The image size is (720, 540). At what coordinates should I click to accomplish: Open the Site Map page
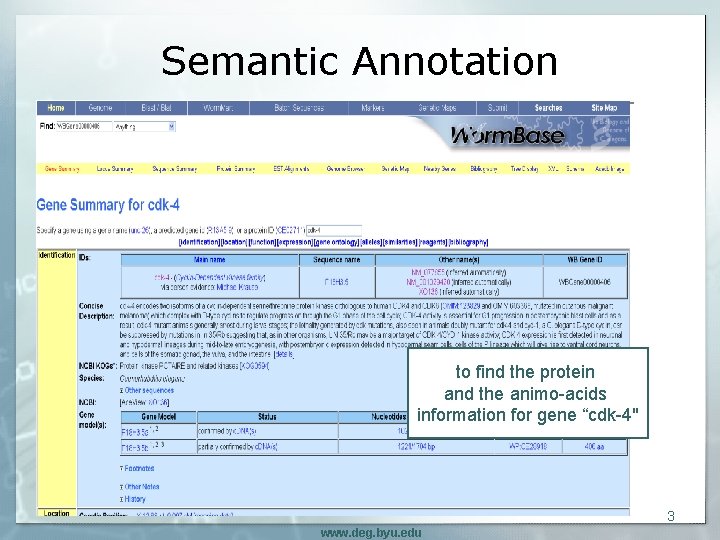(604, 108)
